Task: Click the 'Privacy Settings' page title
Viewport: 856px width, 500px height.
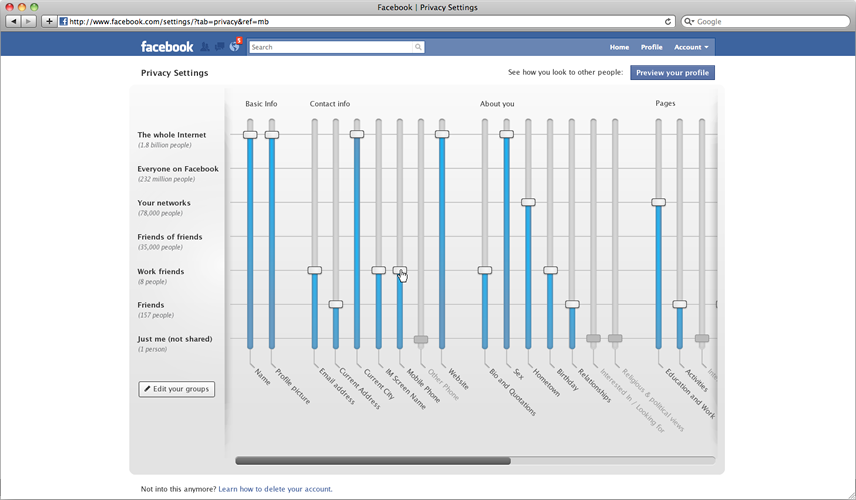Action: coord(175,73)
